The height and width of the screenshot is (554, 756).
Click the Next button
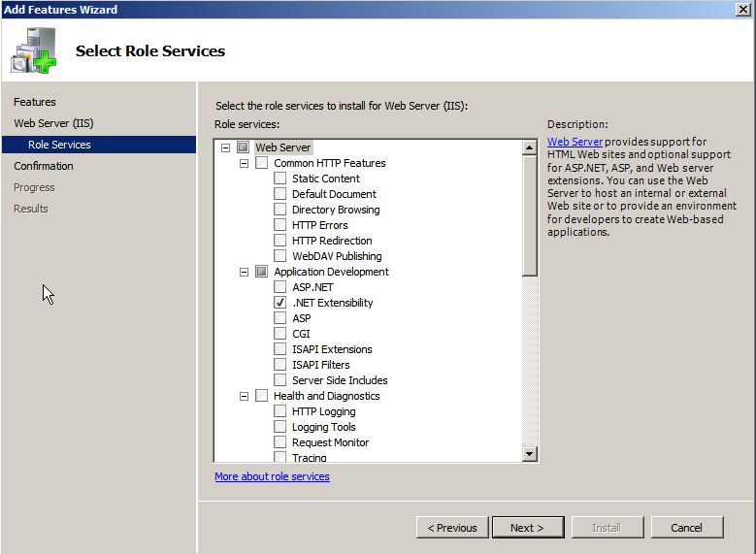528,528
